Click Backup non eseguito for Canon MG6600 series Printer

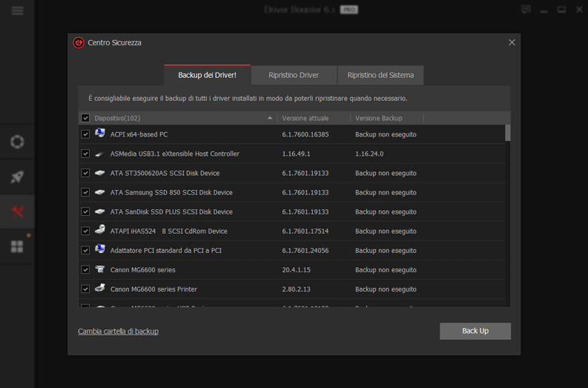tap(386, 289)
